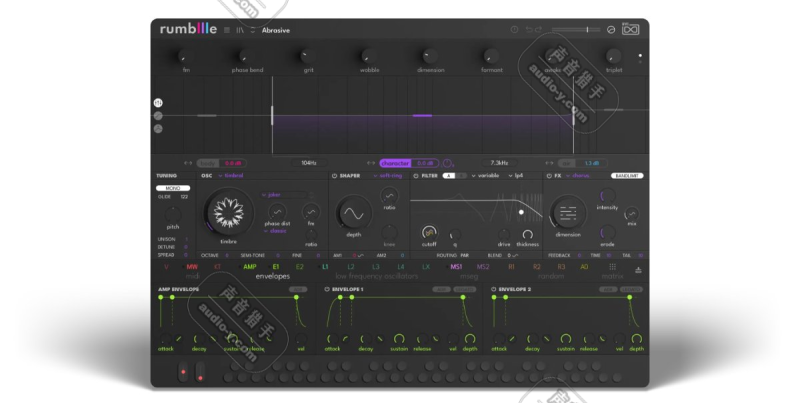Open the classic mode dropdown
Image resolution: width=800 pixels, height=403 pixels.
click(x=275, y=231)
